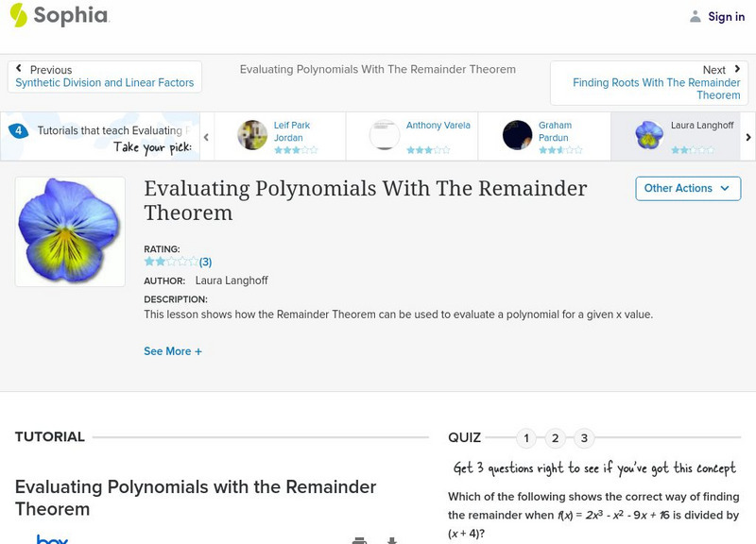This screenshot has height=544, width=756.
Task: Expand description with See More +
Action: click(x=173, y=351)
